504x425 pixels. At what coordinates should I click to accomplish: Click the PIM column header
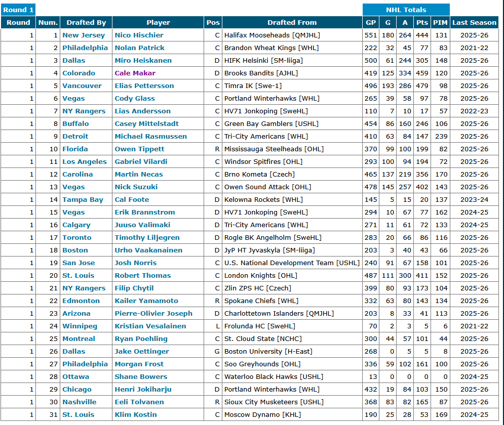440,22
